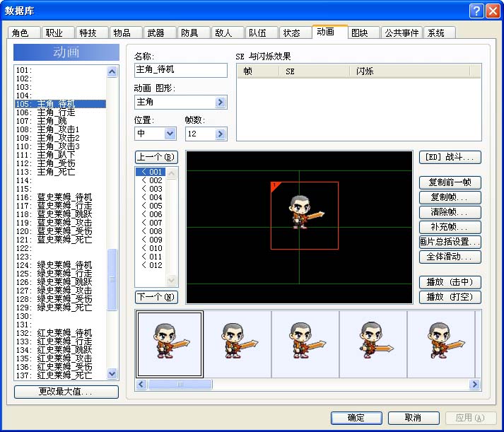Select the fourth character cell thumbnail

373,344
